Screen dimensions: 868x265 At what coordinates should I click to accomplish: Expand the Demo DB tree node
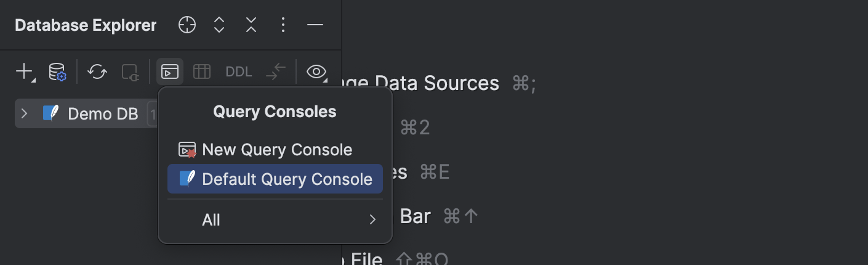[25, 114]
